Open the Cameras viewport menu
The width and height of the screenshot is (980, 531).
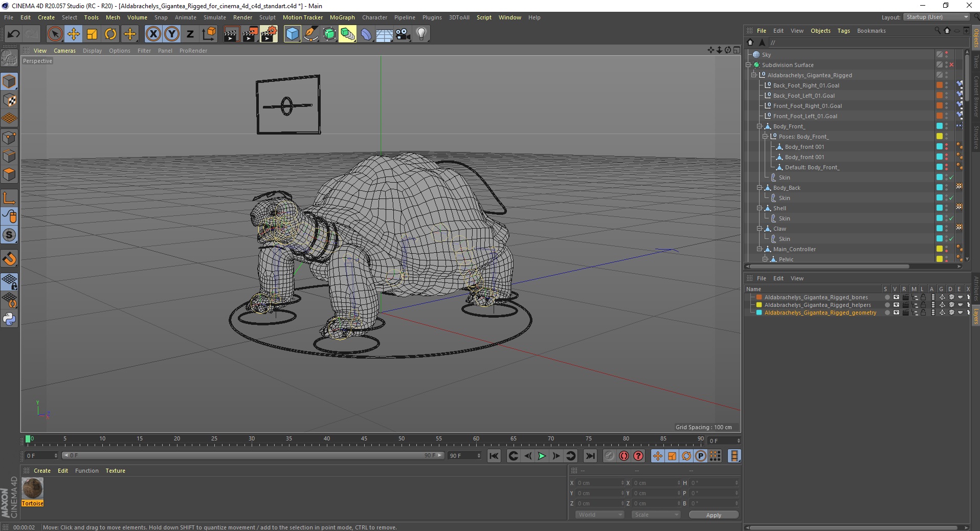pyautogui.click(x=64, y=51)
